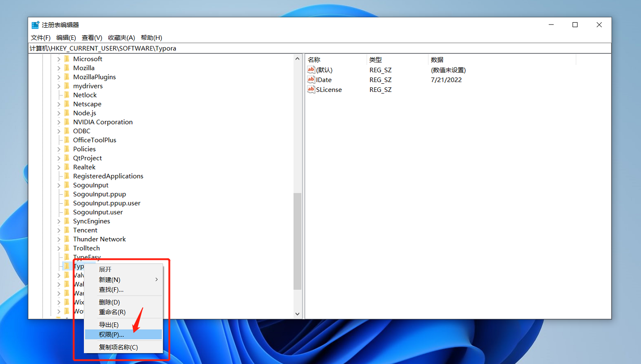Select 查找(F)... in context menu
This screenshot has height=364, width=641.
(123, 290)
